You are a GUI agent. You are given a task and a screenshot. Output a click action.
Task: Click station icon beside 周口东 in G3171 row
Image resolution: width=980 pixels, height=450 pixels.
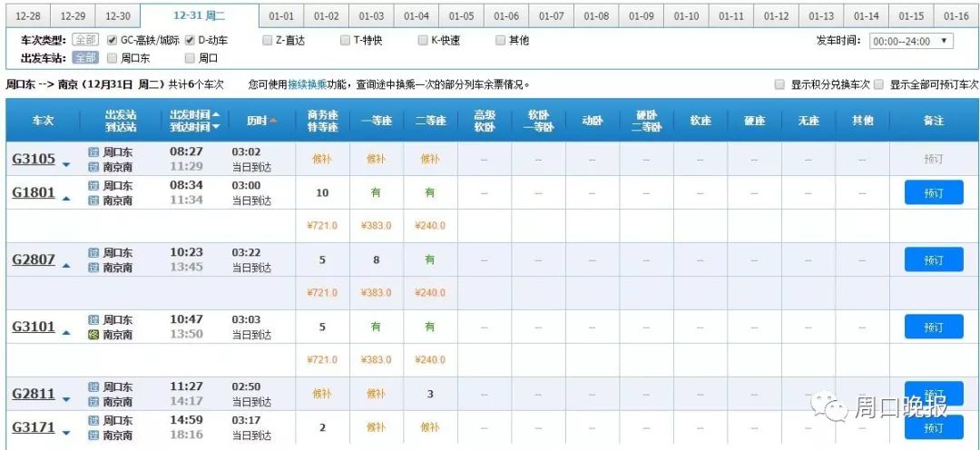pyautogui.click(x=93, y=421)
